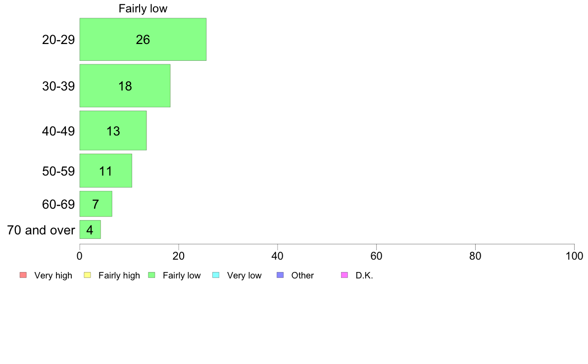Select the 30-39 bar showing 18
588x364 pixels.
click(x=125, y=86)
